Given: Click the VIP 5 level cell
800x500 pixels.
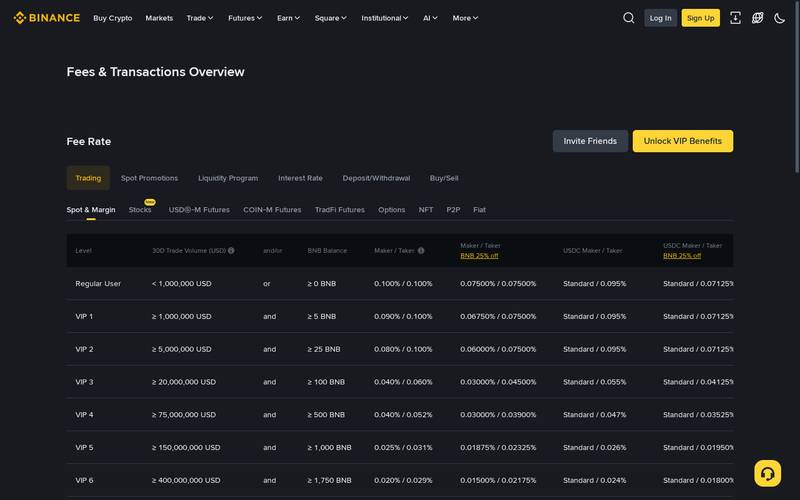Looking at the screenshot, I should click(84, 447).
